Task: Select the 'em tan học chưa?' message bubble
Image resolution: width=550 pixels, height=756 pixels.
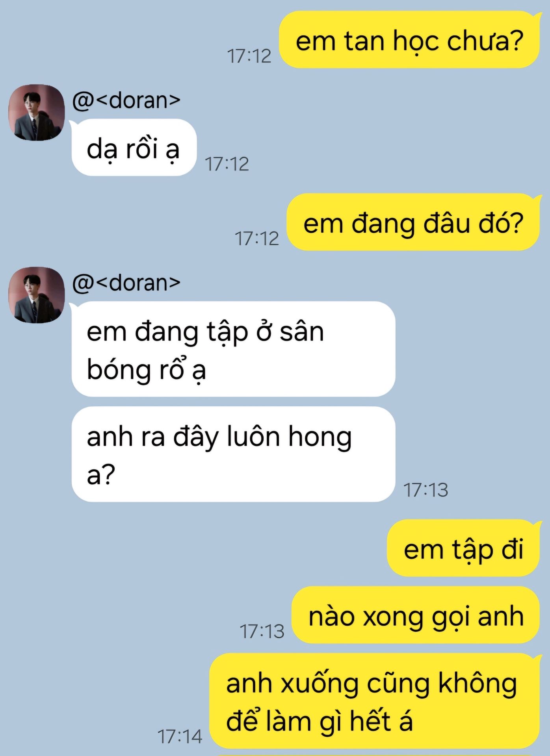Action: [409, 39]
